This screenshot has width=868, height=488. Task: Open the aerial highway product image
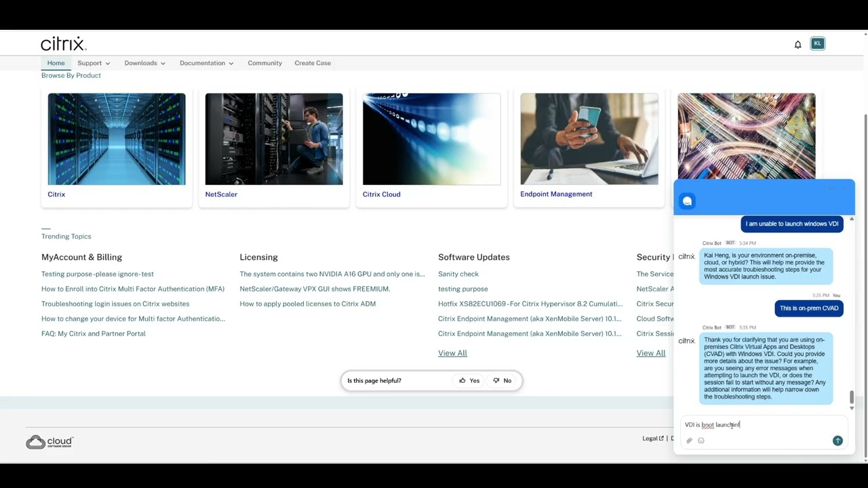(747, 136)
